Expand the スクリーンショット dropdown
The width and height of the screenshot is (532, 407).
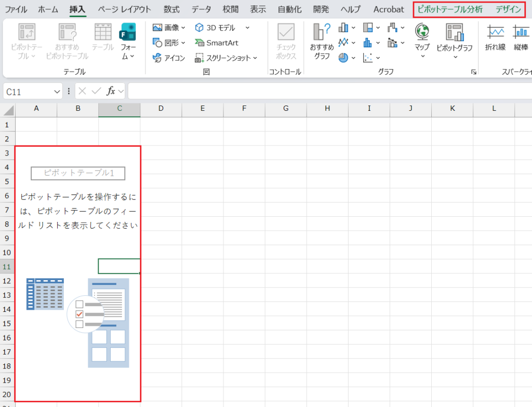[255, 58]
